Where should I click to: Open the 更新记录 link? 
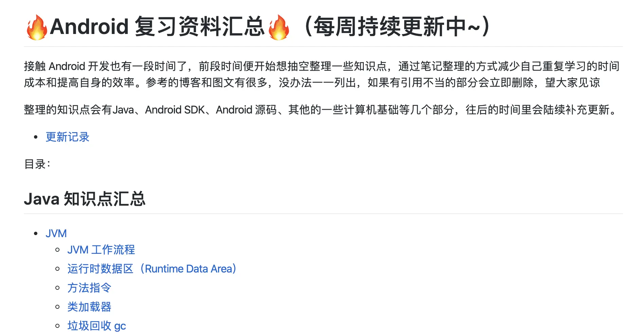point(67,137)
